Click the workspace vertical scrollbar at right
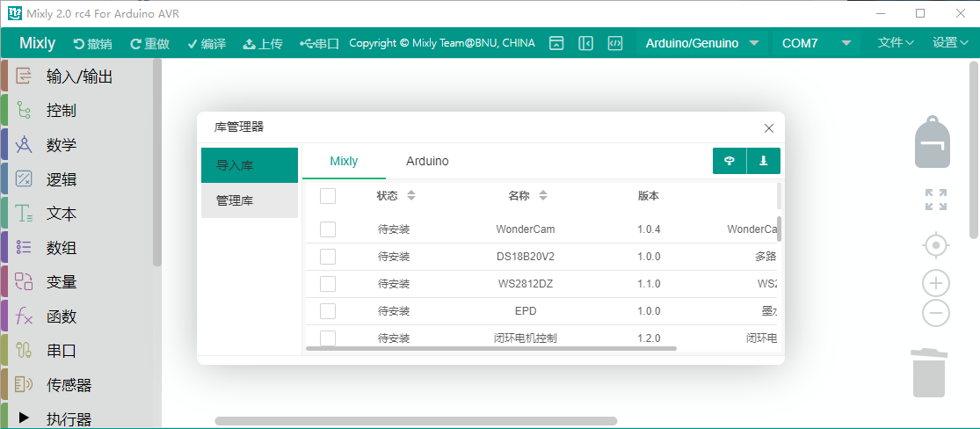The width and height of the screenshot is (980, 429). [974, 150]
